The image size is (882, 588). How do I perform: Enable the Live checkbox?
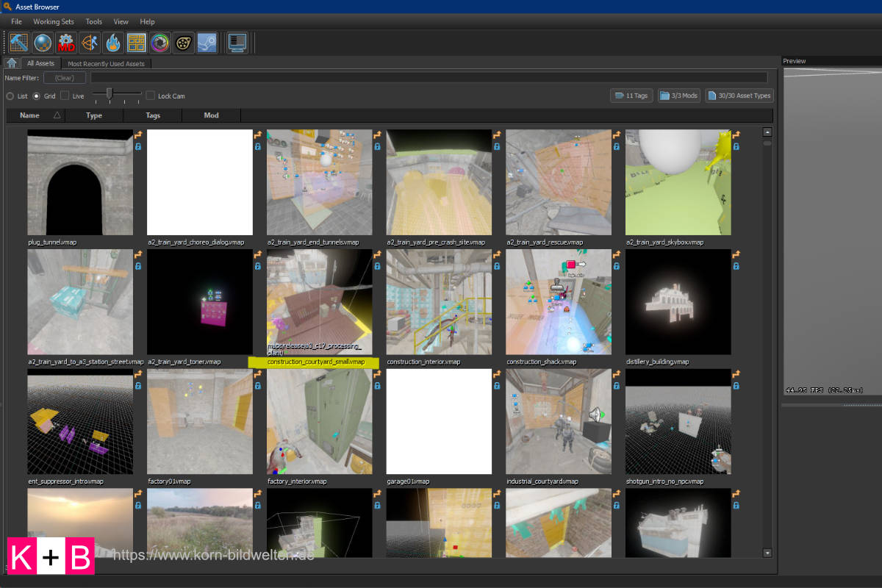coord(65,96)
